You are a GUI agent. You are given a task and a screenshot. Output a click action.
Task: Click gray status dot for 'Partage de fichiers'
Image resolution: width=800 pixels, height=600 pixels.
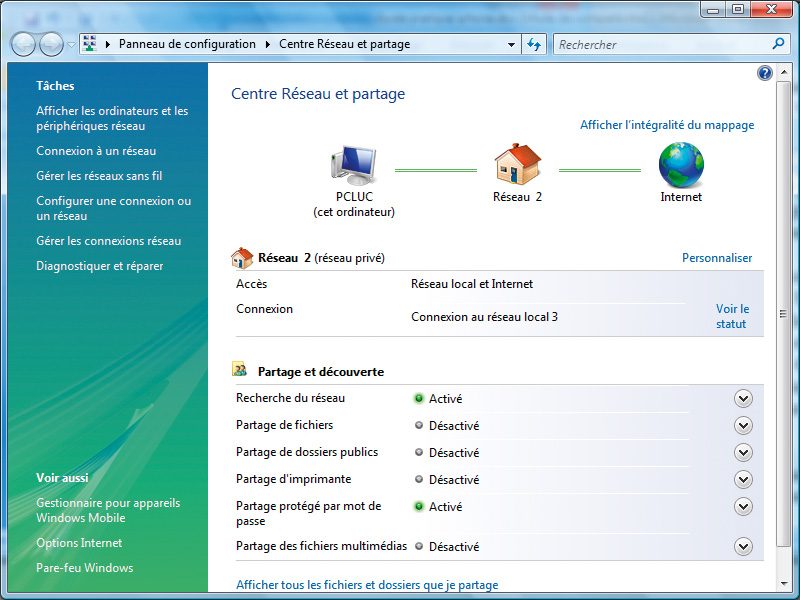point(419,425)
